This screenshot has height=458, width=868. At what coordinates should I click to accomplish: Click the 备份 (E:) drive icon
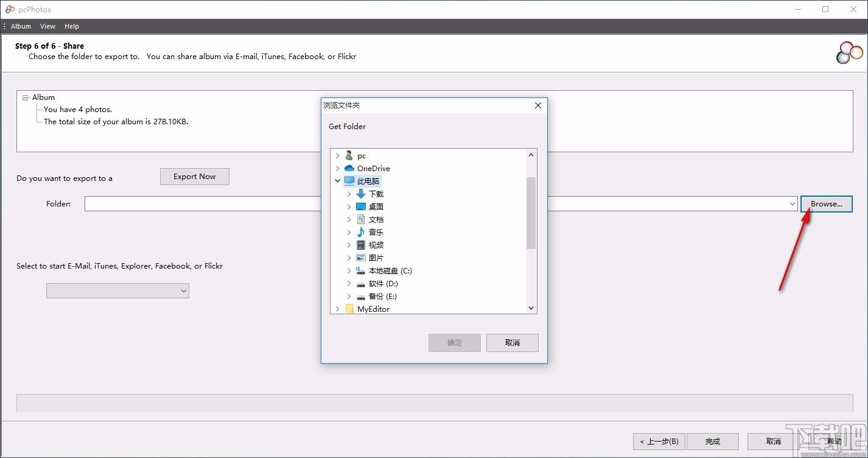[361, 297]
